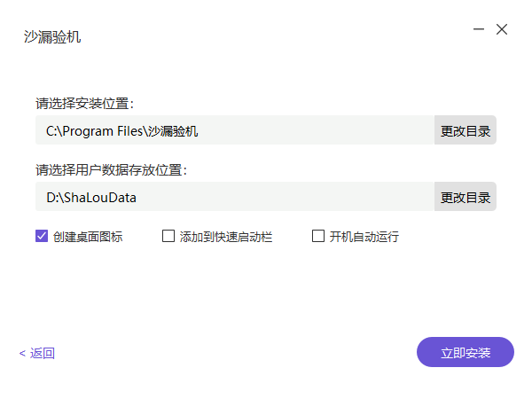This screenshot has height=399, width=532.
Task: Click 更改目录 for the install location
Action: [x=465, y=131]
